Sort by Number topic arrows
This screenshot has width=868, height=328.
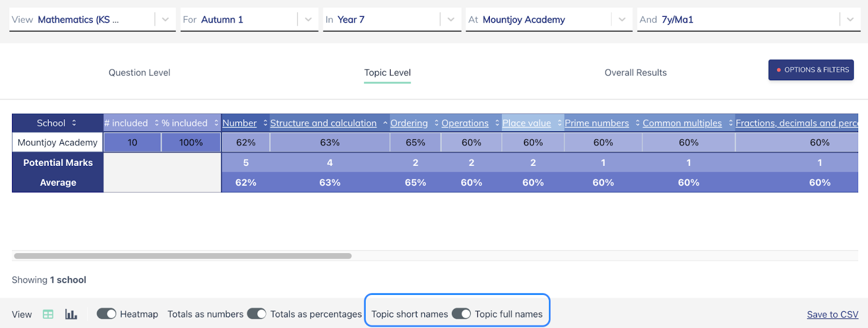[x=265, y=123]
